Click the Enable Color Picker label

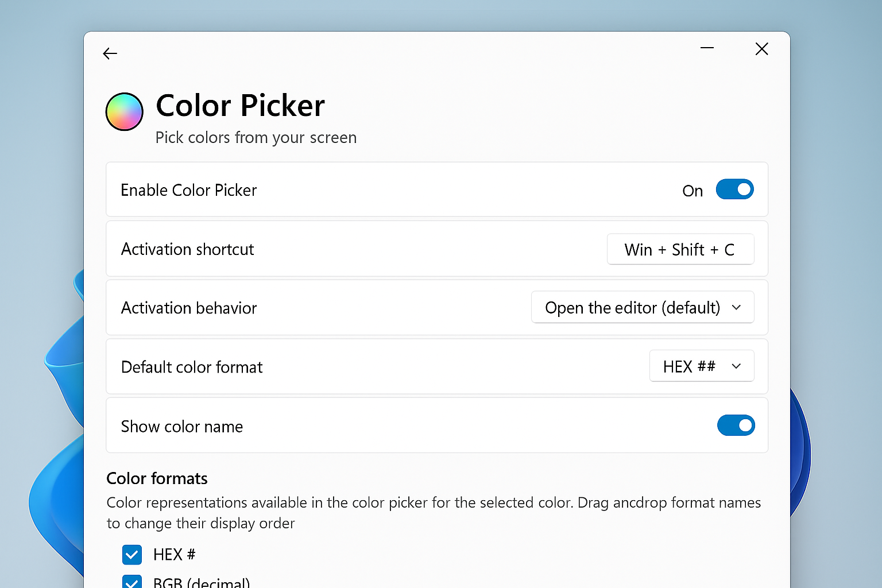point(188,190)
